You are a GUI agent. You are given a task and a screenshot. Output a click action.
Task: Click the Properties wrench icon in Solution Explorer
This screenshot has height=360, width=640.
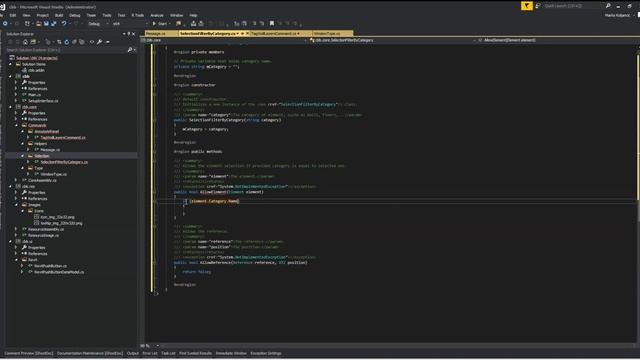click(x=99, y=42)
